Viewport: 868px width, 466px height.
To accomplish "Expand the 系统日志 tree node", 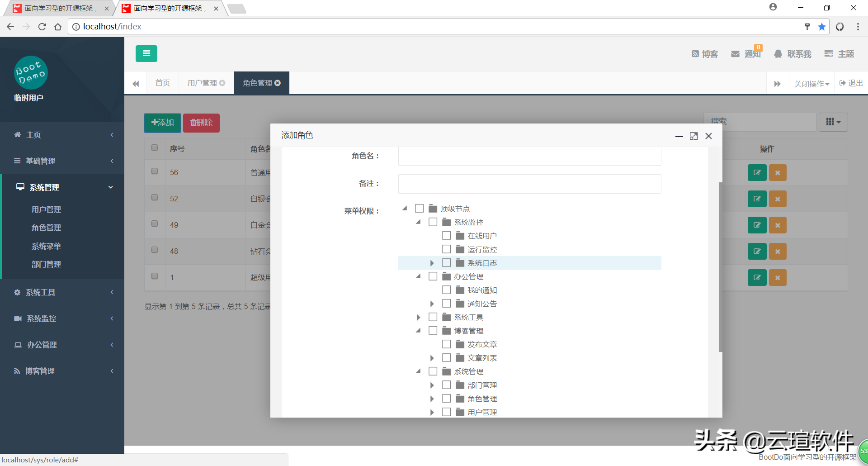I will pyautogui.click(x=432, y=263).
